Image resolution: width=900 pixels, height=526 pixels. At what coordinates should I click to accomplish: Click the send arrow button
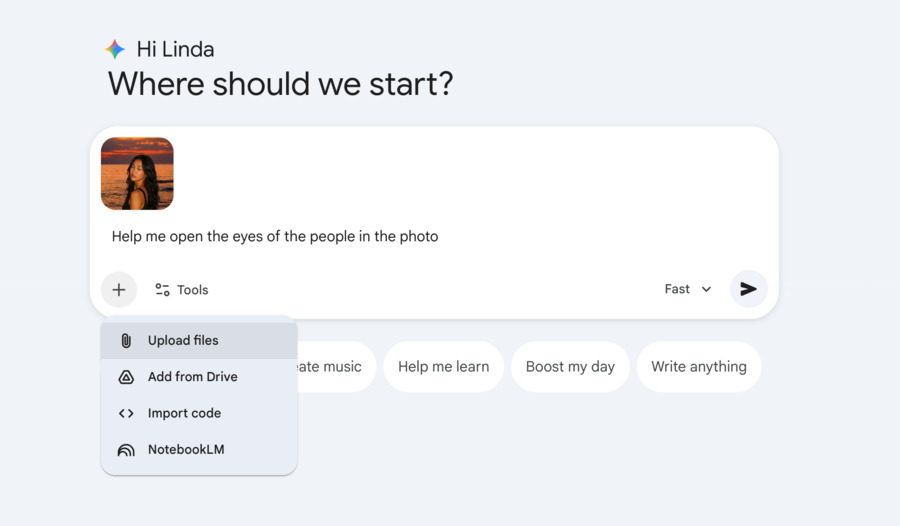(x=748, y=289)
